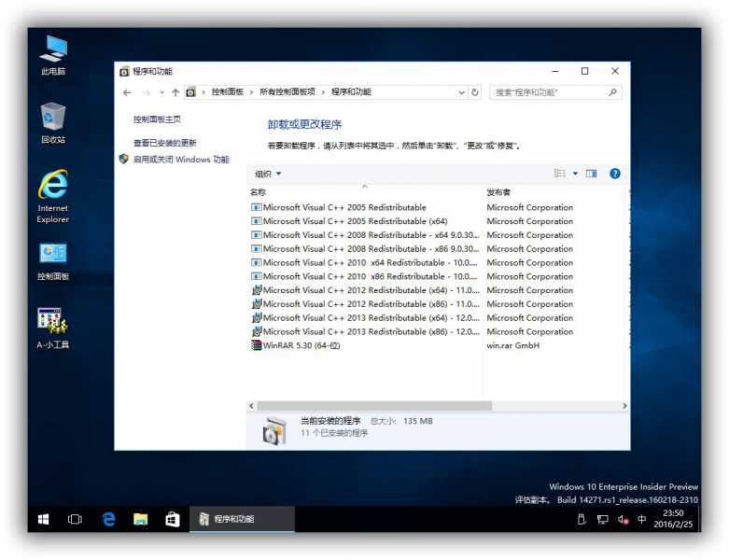Select Visual C++ 2008 Redistributable x86 9.0.30
Image resolution: width=729 pixels, height=560 pixels.
pos(364,248)
